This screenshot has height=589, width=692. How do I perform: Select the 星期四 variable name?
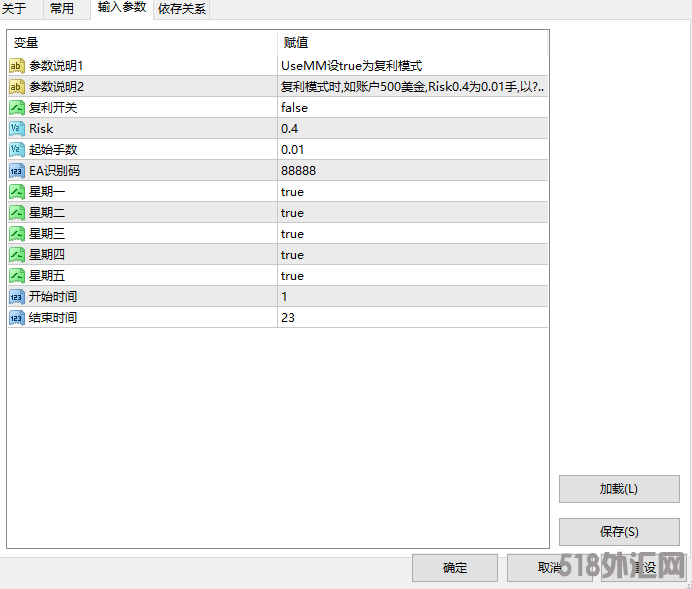point(47,255)
